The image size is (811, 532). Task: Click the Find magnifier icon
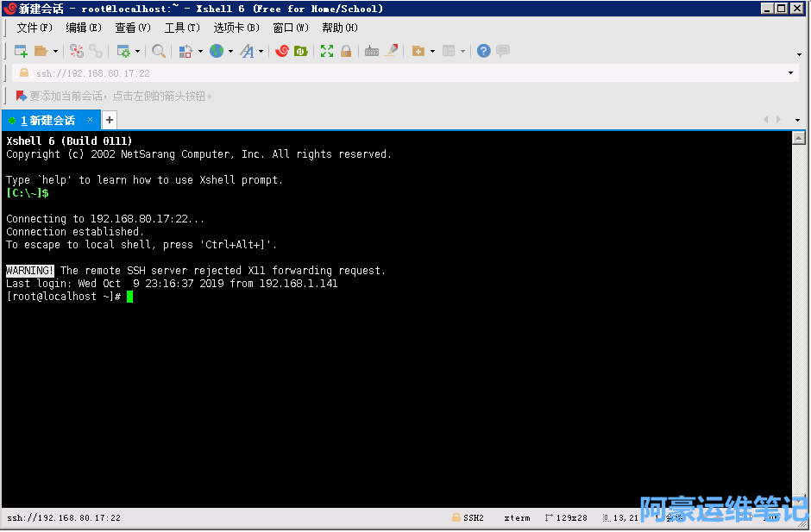coord(159,52)
